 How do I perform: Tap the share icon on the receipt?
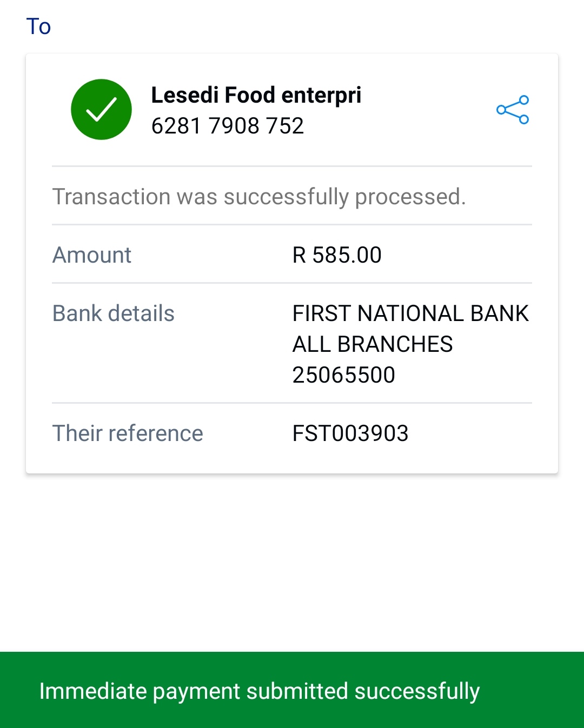[513, 110]
